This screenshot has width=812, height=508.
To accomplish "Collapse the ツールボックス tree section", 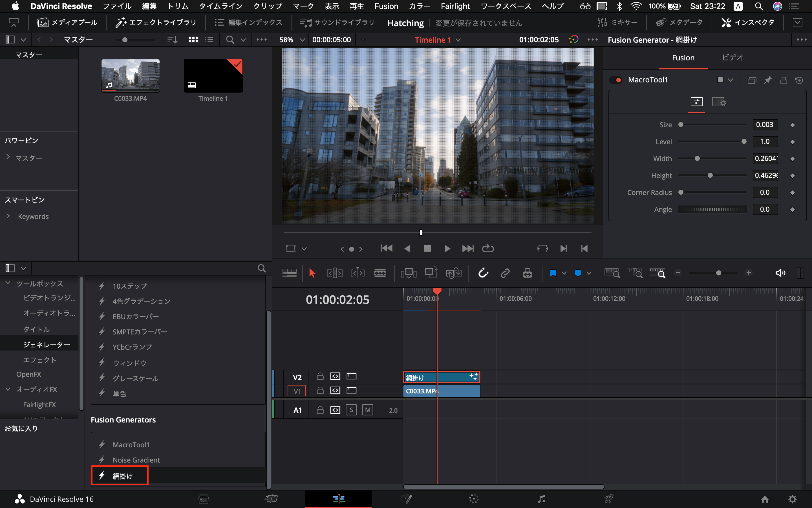I will coord(8,283).
